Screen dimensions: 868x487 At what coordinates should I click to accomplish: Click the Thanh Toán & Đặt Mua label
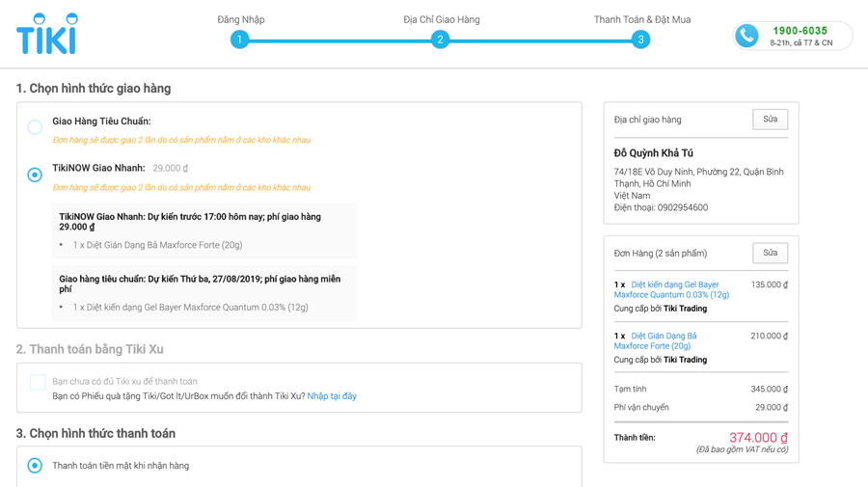click(641, 19)
